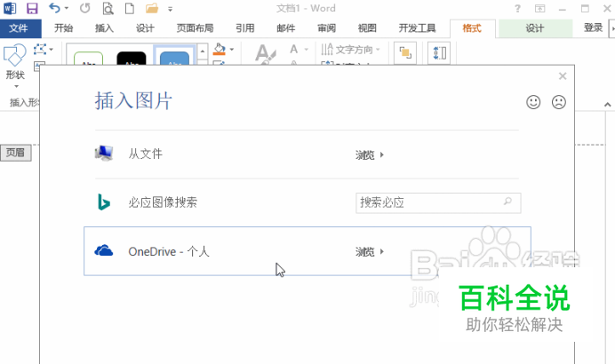Open the 开发工具 tab
This screenshot has width=615, height=364.
pos(417,28)
